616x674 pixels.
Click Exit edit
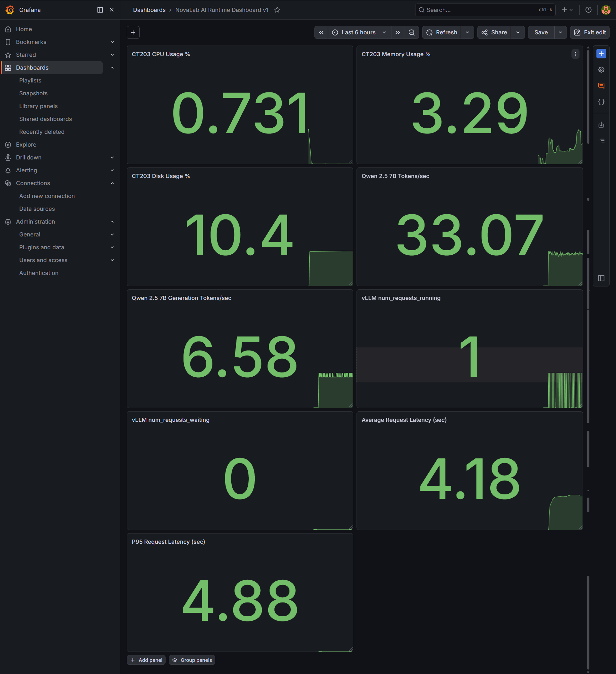point(590,32)
